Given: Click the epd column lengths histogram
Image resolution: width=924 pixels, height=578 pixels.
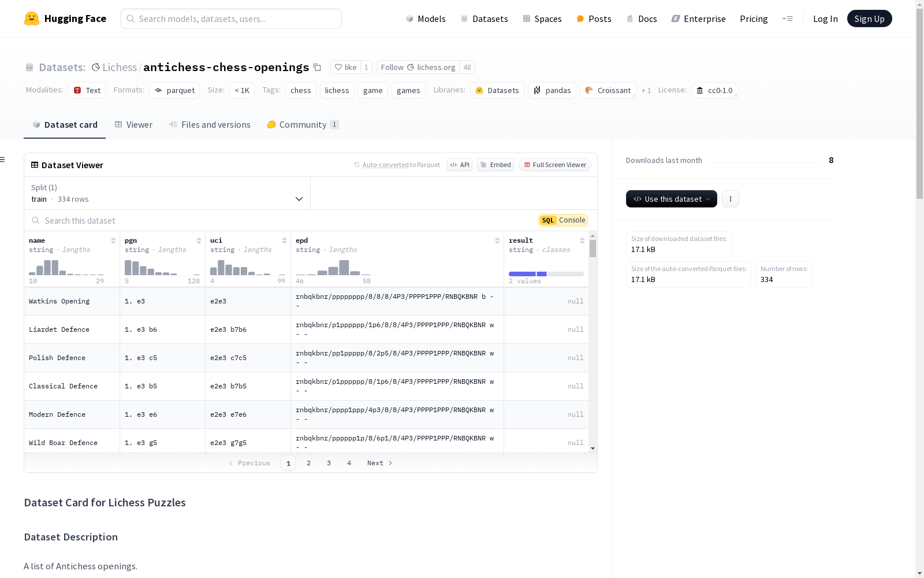Looking at the screenshot, I should (x=333, y=268).
